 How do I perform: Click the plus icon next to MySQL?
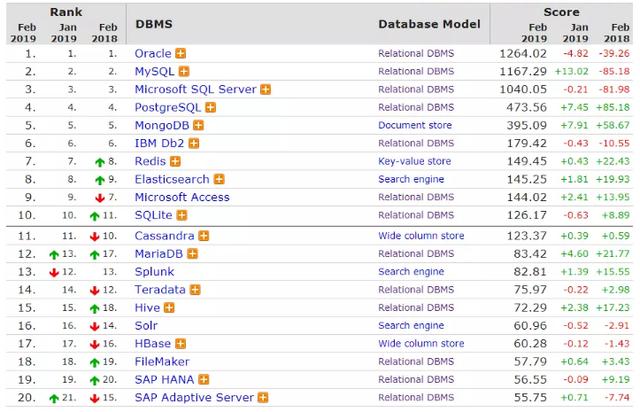pos(183,71)
